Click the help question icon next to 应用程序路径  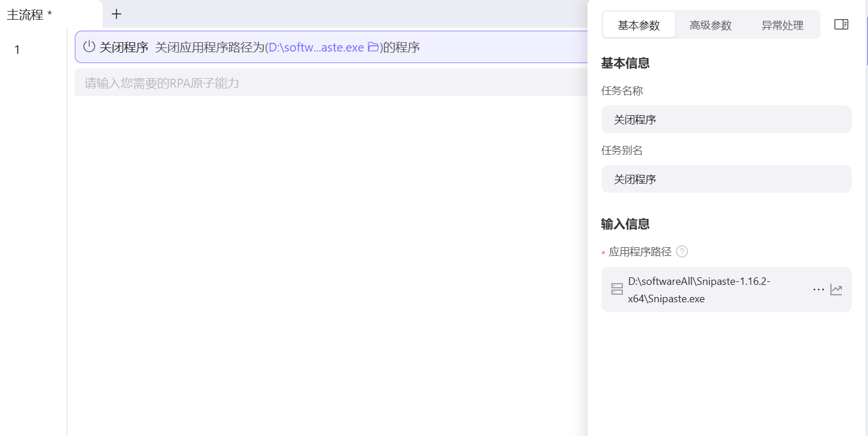(682, 251)
